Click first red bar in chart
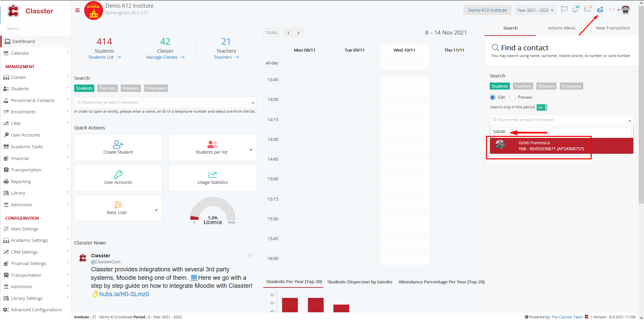644x320 pixels. point(290,305)
